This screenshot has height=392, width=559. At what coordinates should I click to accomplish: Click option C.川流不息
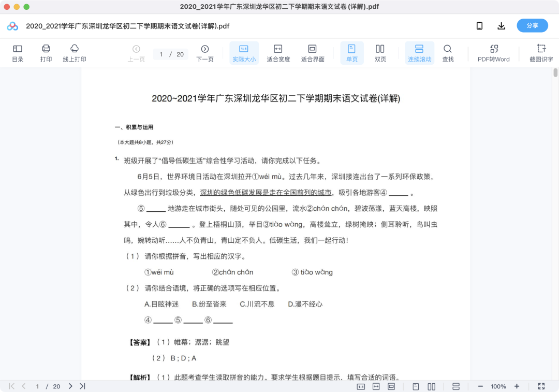tap(257, 304)
